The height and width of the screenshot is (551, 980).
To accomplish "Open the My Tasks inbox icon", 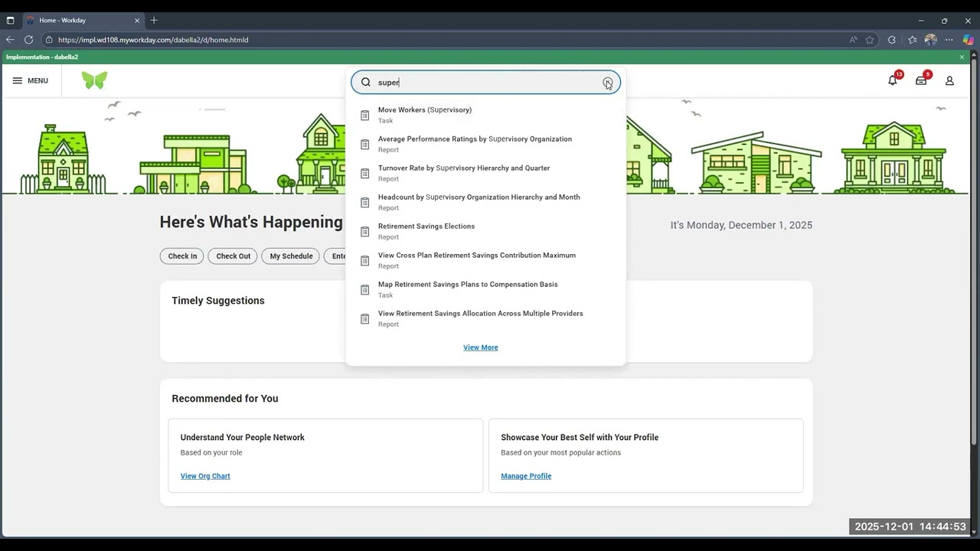I will 921,80.
